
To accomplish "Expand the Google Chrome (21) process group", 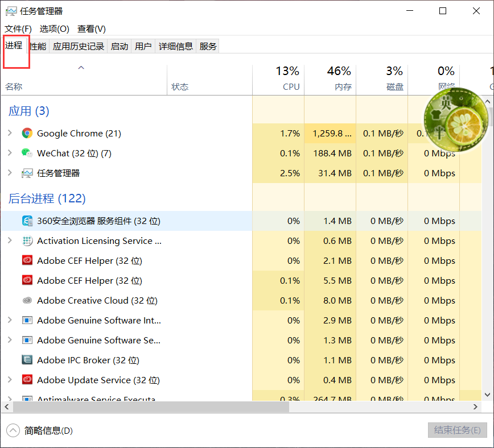I will pos(10,133).
